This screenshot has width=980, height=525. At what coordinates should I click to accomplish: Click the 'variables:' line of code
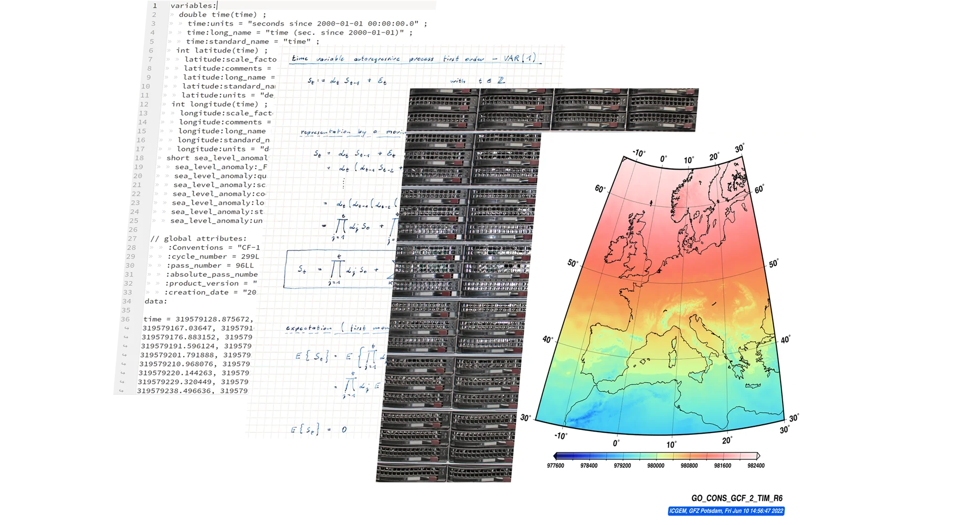coord(193,6)
